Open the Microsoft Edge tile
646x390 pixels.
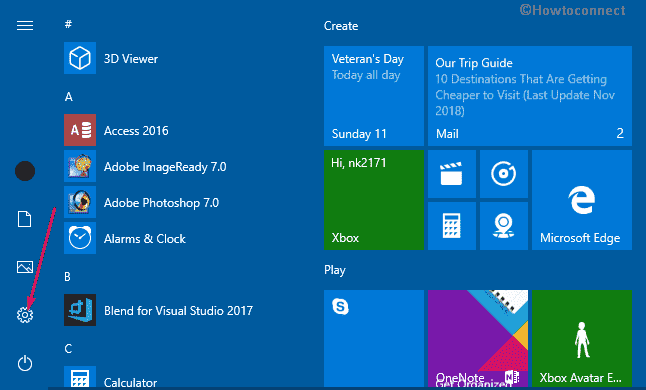(582, 200)
